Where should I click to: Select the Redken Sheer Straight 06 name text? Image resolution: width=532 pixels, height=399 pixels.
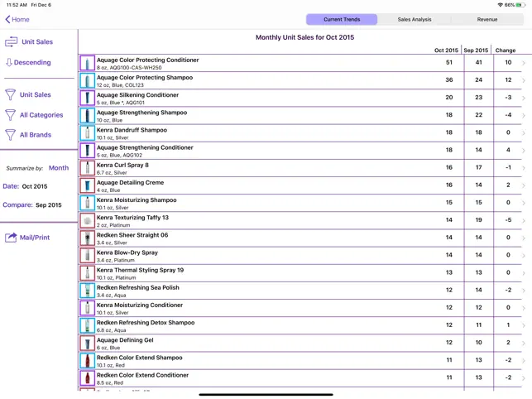pyautogui.click(x=132, y=235)
